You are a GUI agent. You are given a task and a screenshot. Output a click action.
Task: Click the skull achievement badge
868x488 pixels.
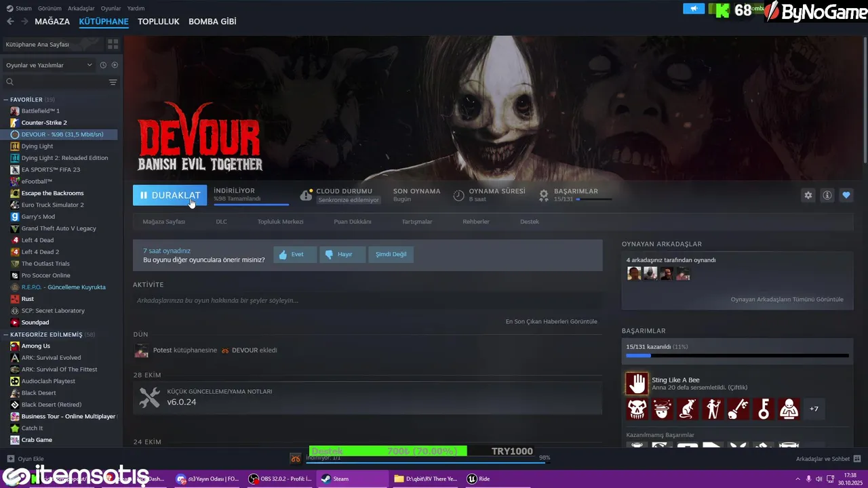click(637, 409)
